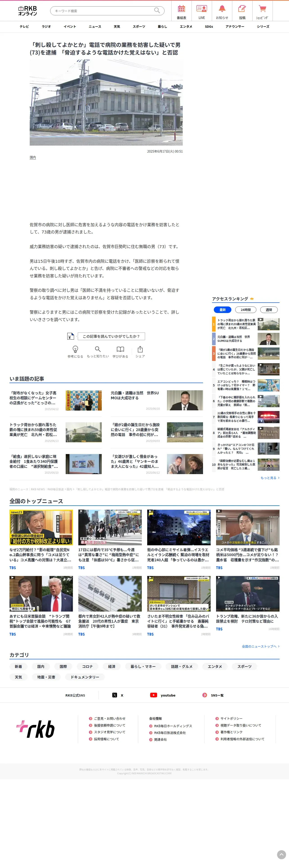
Task: Select the ドキュメンタリー category chip
Action: pos(85,677)
